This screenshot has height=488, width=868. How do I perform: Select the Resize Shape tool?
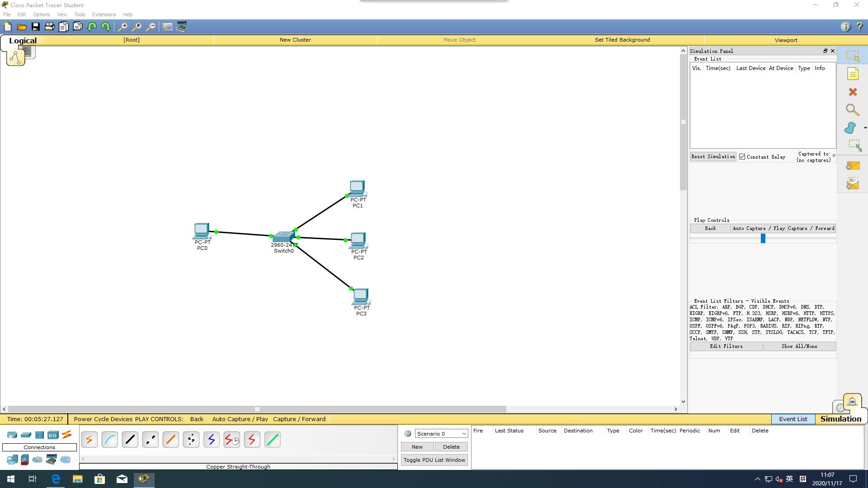point(854,145)
